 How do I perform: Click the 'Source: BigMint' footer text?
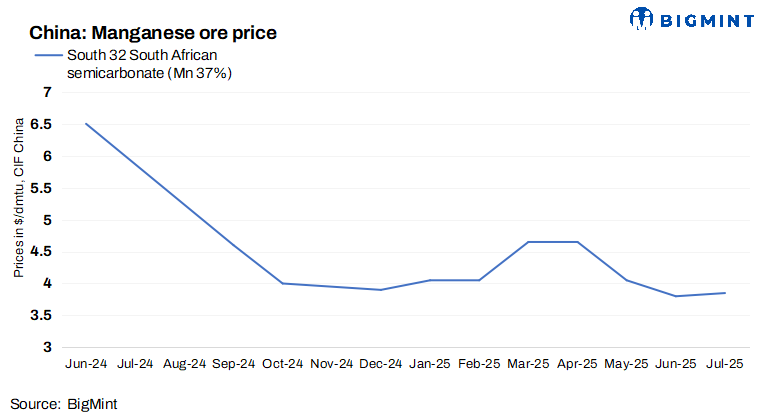(66, 404)
